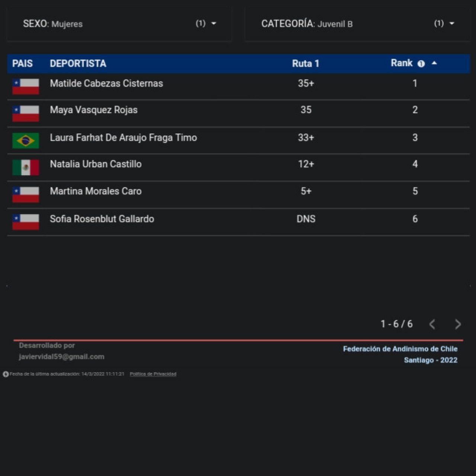Sort by the Ruta 1 column header
Screen dimensions: 476x476
coord(305,64)
